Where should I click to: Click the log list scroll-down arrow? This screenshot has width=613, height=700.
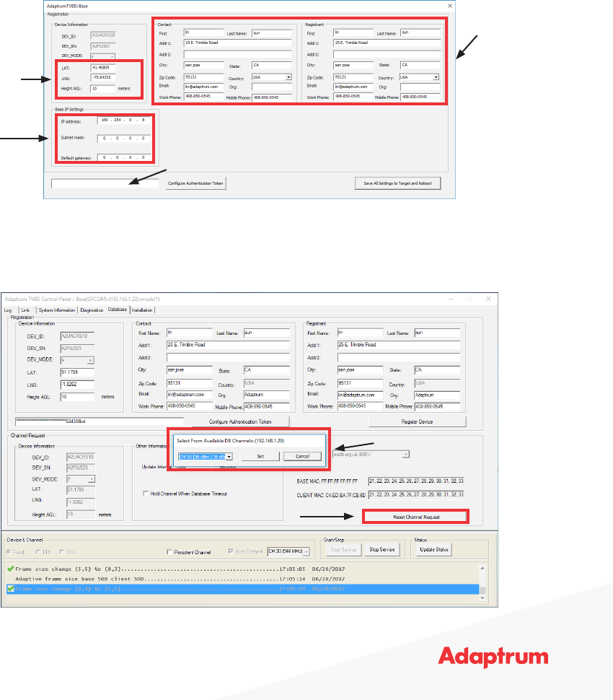pos(482,598)
